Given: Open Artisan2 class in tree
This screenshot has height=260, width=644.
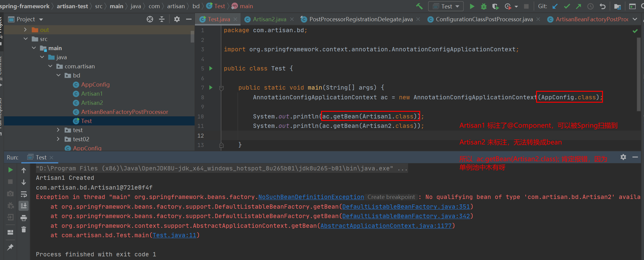Looking at the screenshot, I should (x=92, y=103).
